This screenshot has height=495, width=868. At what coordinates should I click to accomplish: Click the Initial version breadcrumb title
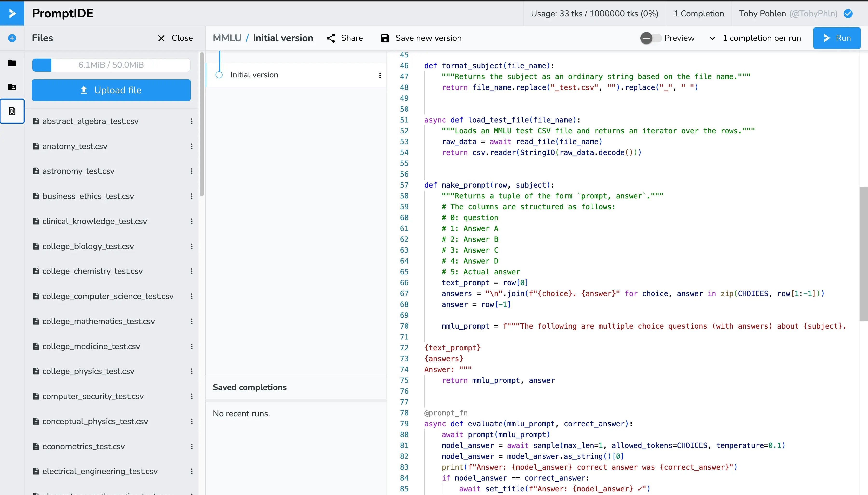point(283,38)
